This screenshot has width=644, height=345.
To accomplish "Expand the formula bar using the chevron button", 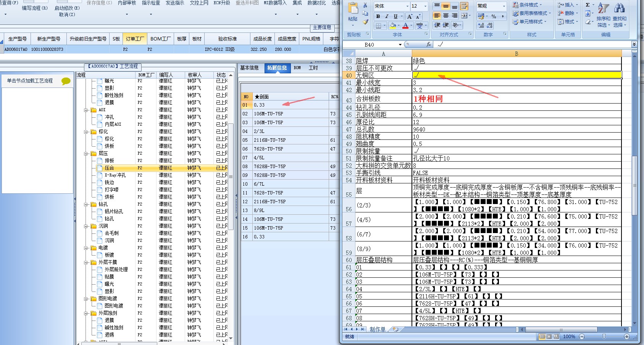I will (x=634, y=44).
